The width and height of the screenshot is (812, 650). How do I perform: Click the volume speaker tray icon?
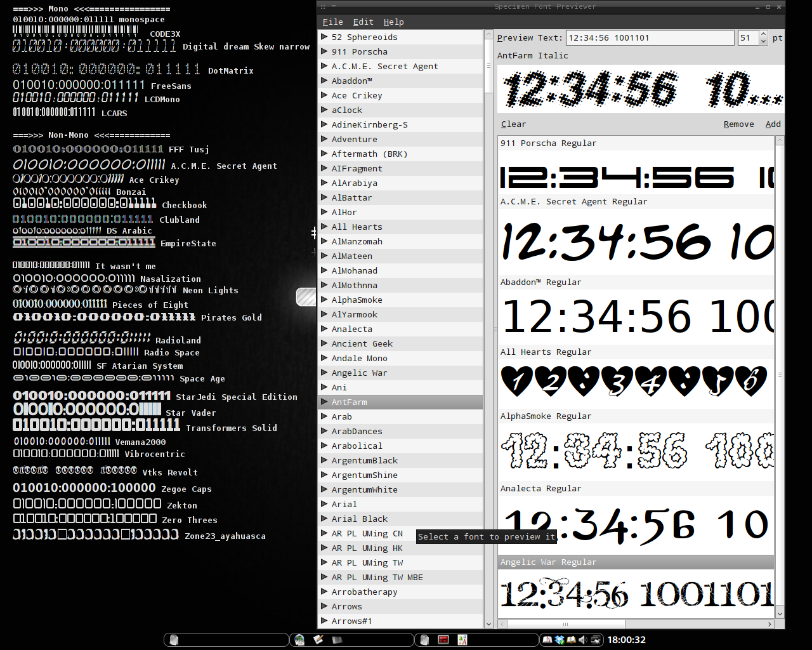click(x=583, y=639)
